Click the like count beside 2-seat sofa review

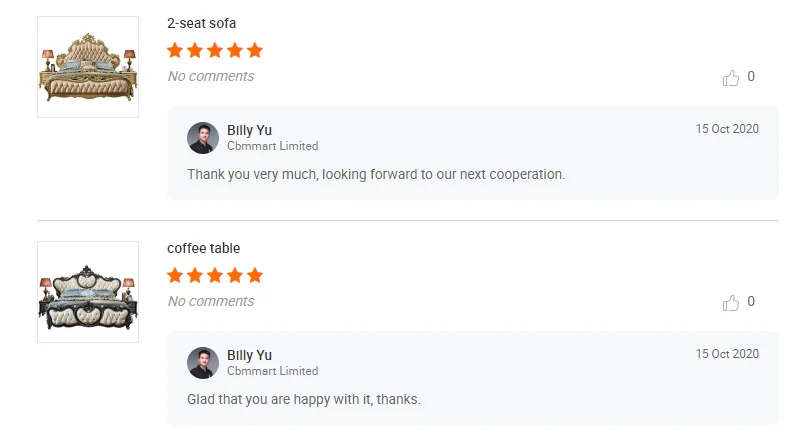[751, 77]
